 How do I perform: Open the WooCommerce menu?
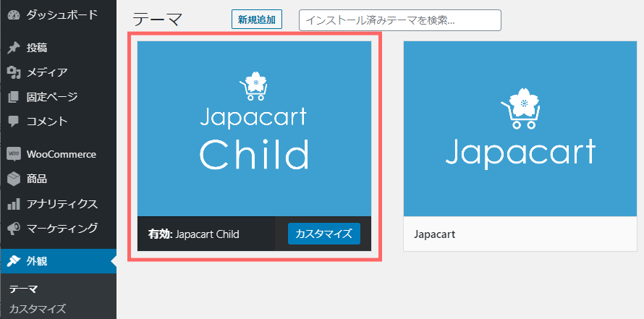pyautogui.click(x=59, y=154)
